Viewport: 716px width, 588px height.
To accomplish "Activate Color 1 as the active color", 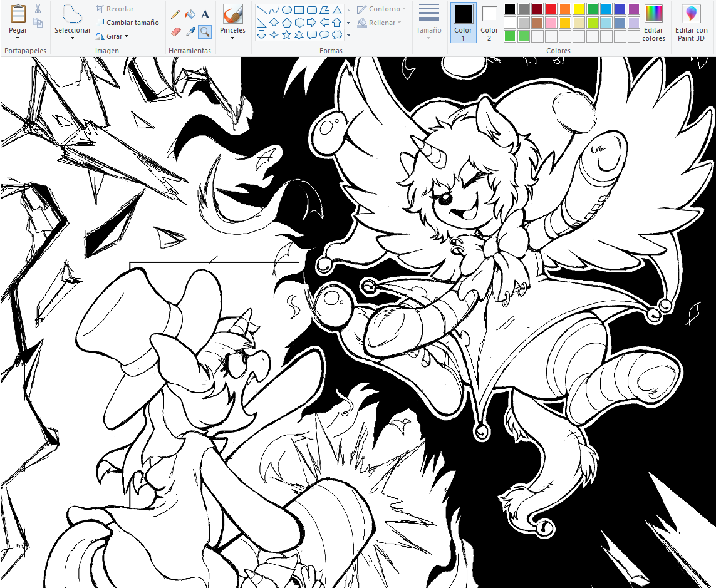I will pos(463,23).
